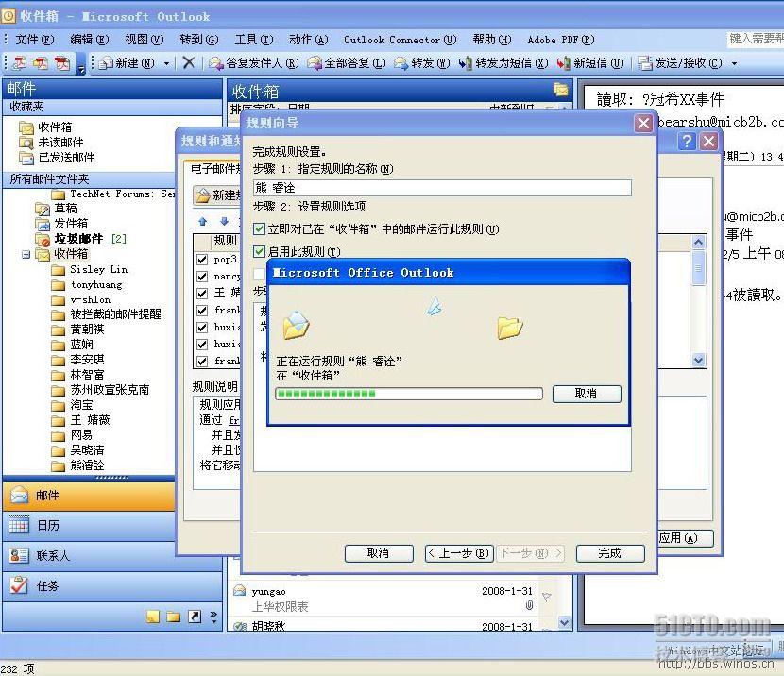Click the first Adobe PDF toolbar icon

tap(19, 63)
